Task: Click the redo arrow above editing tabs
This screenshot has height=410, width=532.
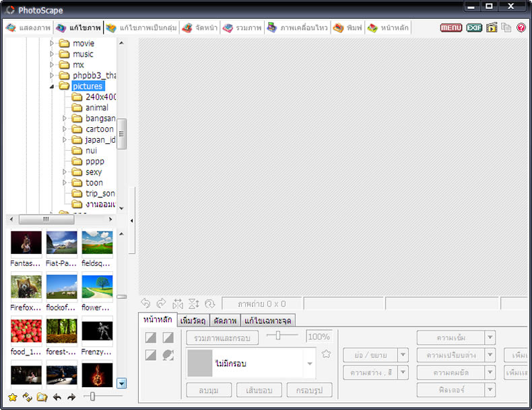Action: (162, 303)
